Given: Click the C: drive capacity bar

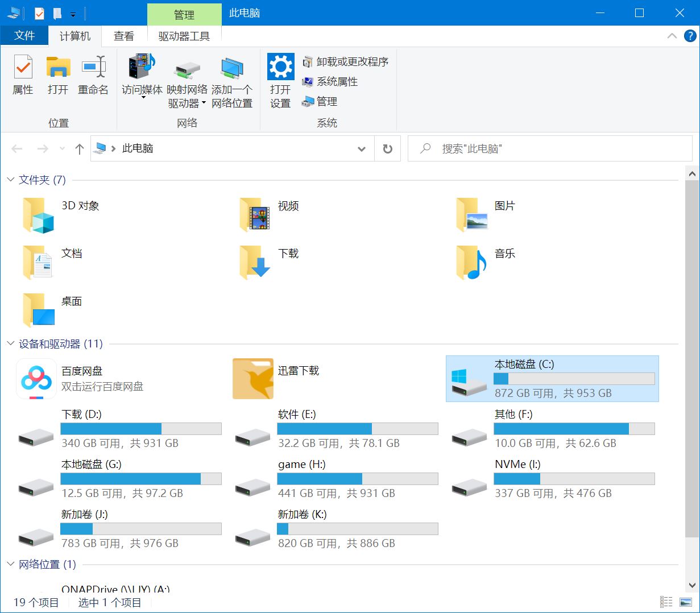Looking at the screenshot, I should point(574,378).
